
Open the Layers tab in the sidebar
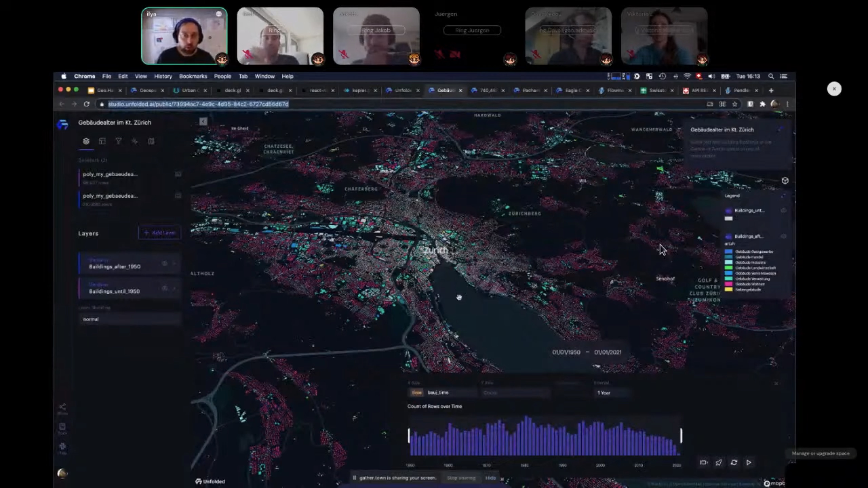click(x=86, y=141)
